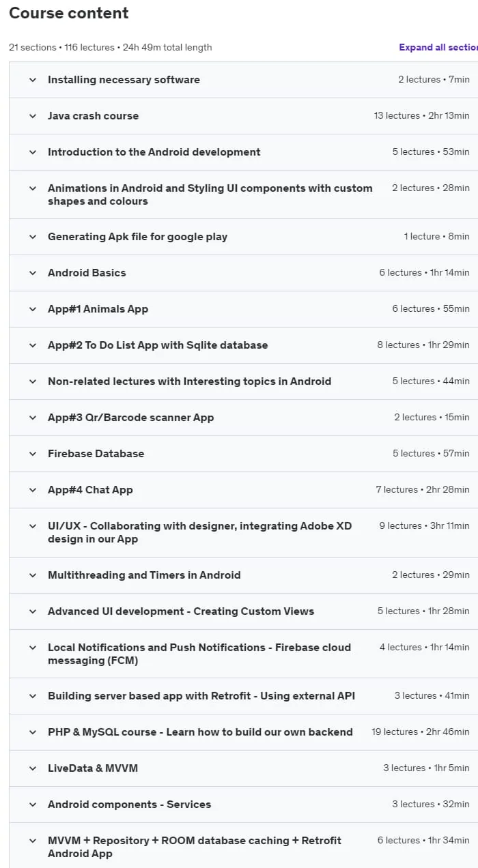The width and height of the screenshot is (478, 868).
Task: Click chevron beside Introduction to the Android development
Action: pos(32,152)
